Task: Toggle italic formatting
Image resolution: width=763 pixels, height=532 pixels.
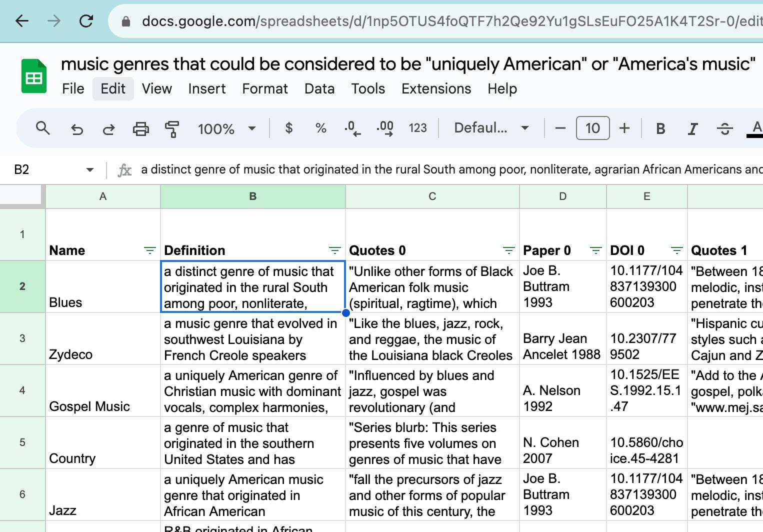Action: tap(692, 128)
